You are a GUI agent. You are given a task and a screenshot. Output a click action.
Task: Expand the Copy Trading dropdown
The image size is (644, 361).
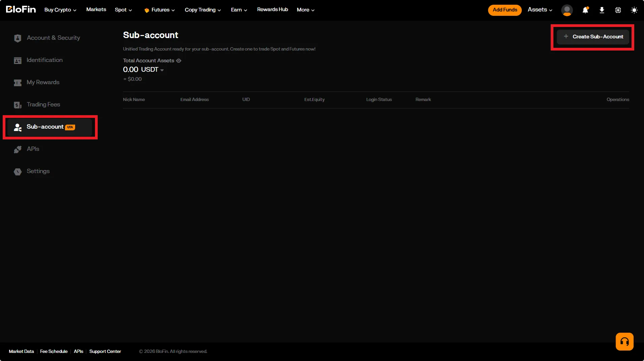point(203,10)
